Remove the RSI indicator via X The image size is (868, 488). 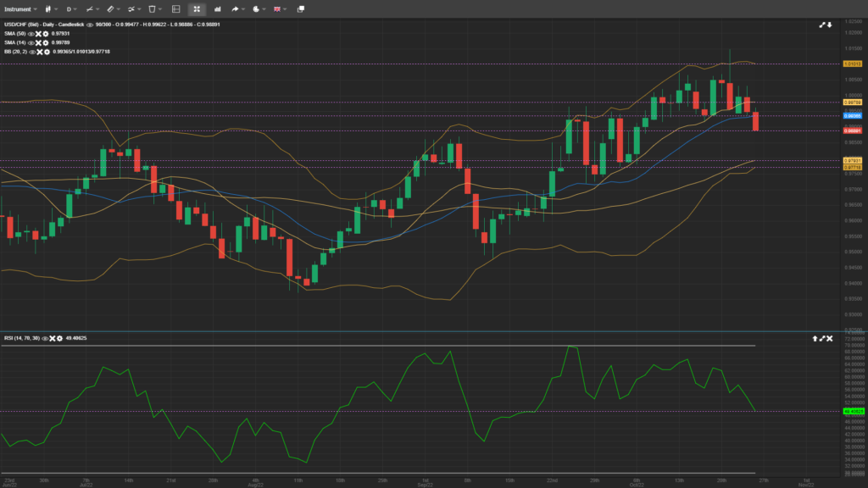(x=52, y=339)
